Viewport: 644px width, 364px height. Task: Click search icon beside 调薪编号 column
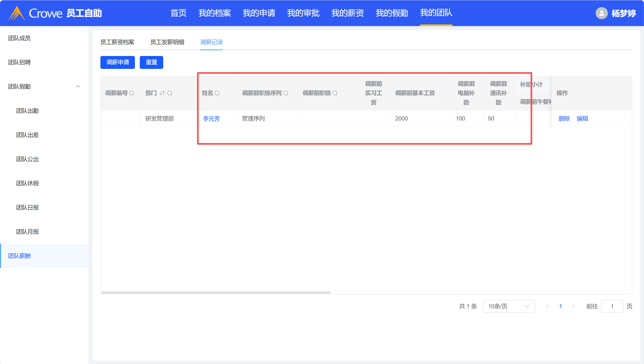132,93
